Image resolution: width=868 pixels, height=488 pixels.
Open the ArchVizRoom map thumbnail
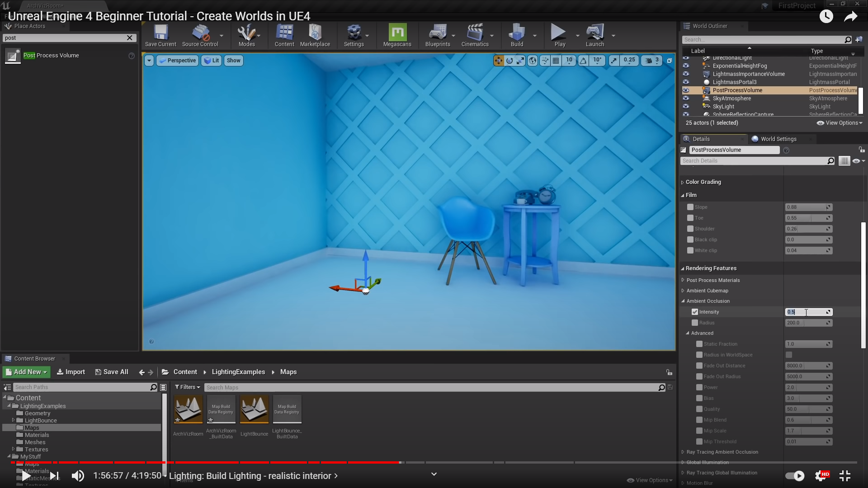click(x=188, y=409)
